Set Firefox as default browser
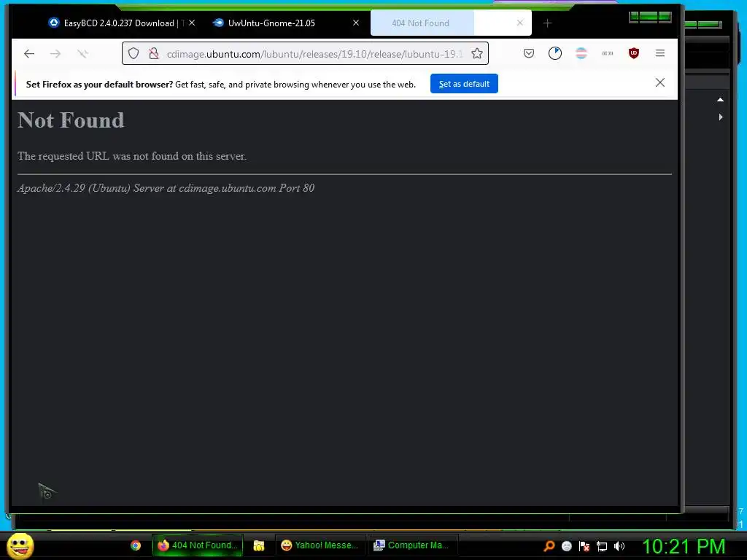This screenshot has height=560, width=747. coord(464,84)
